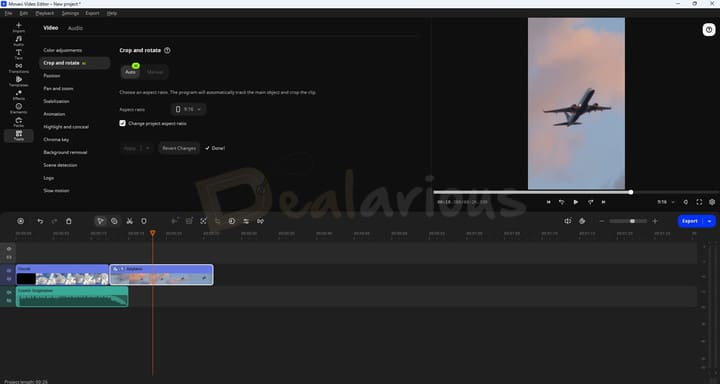Viewport: 720px width, 384px height.
Task: Click the Revert Changes button
Action: click(x=179, y=148)
